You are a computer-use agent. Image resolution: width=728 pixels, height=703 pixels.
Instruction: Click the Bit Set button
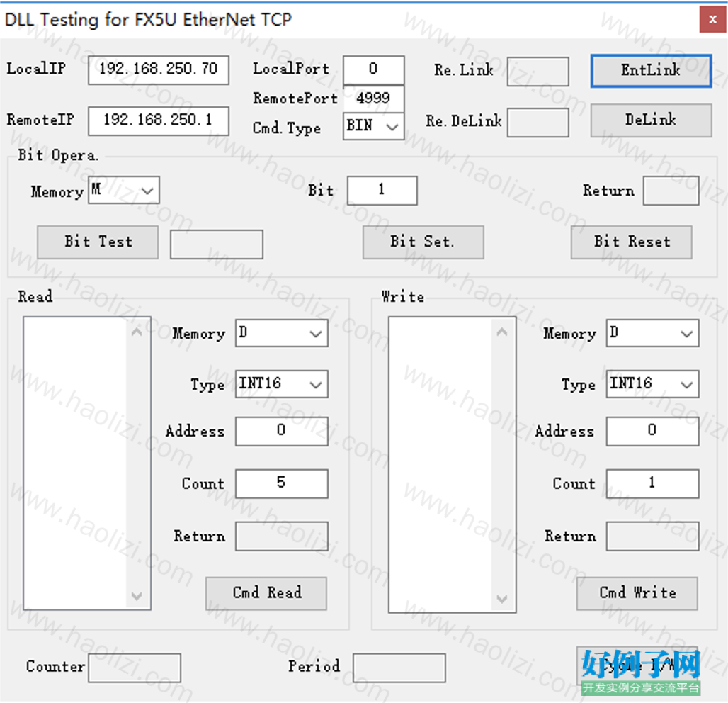[x=423, y=242]
